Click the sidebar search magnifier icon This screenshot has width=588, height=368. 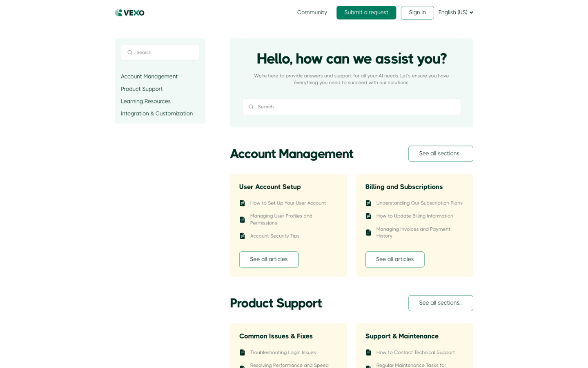[130, 53]
